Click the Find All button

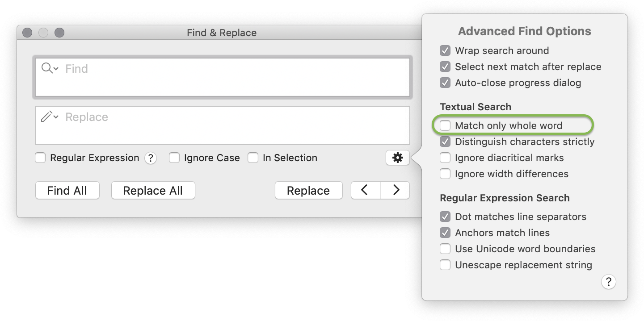pos(67,190)
